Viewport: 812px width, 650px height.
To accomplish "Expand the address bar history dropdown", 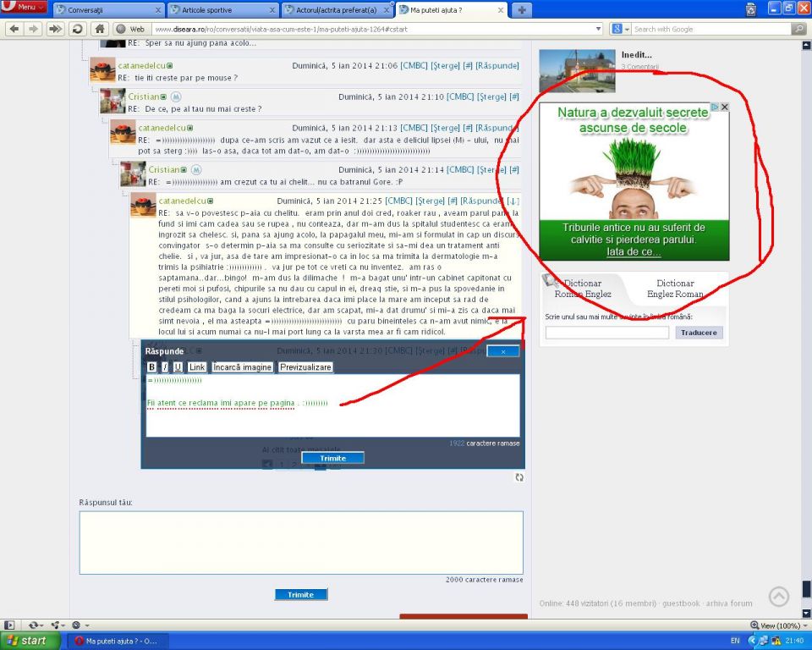I will (x=599, y=29).
